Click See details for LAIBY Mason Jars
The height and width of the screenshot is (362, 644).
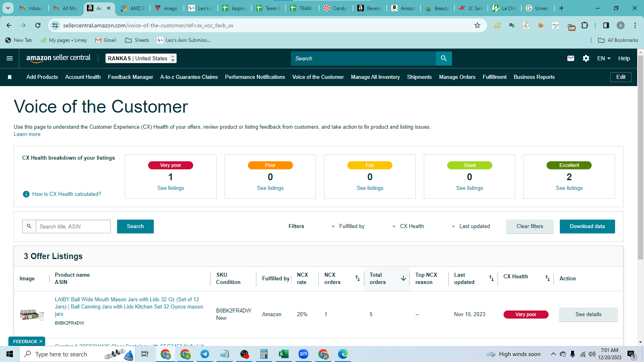(x=588, y=315)
